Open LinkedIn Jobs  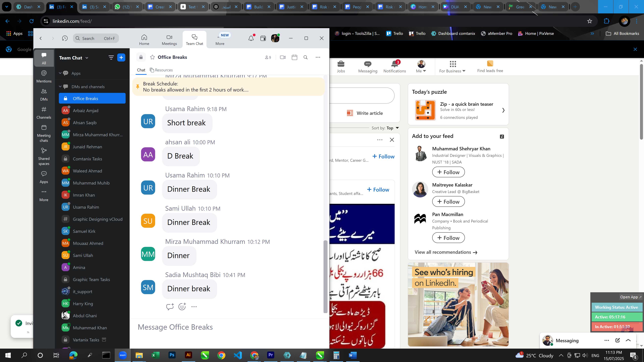341,67
